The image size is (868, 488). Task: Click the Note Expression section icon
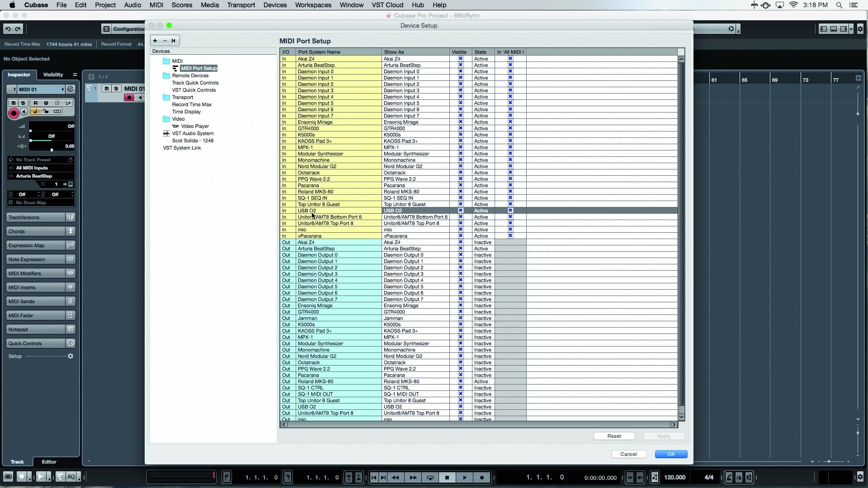pos(71,259)
